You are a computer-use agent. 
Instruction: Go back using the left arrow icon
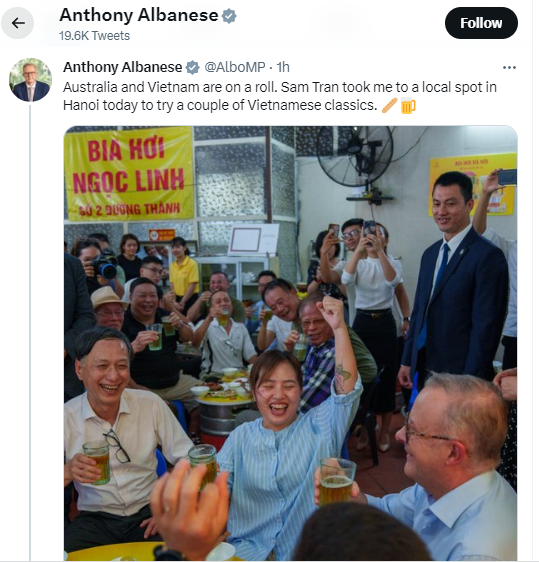pos(18,23)
